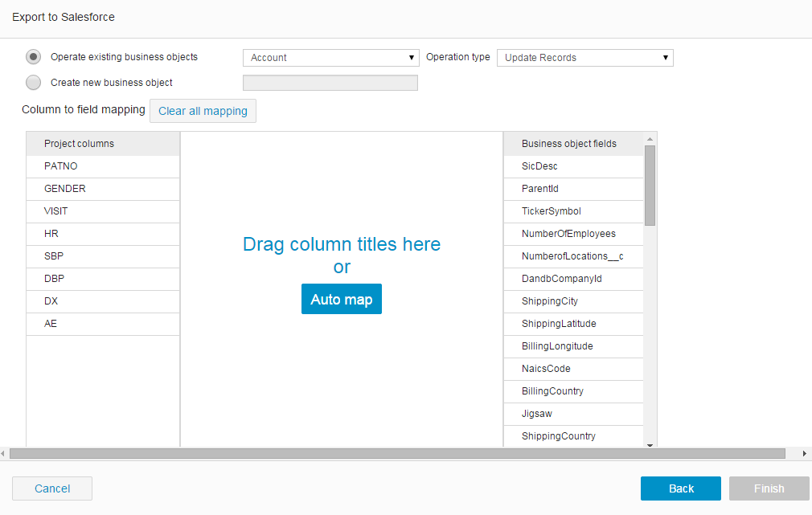This screenshot has width=812, height=515.
Task: Go Back to previous step
Action: [681, 488]
